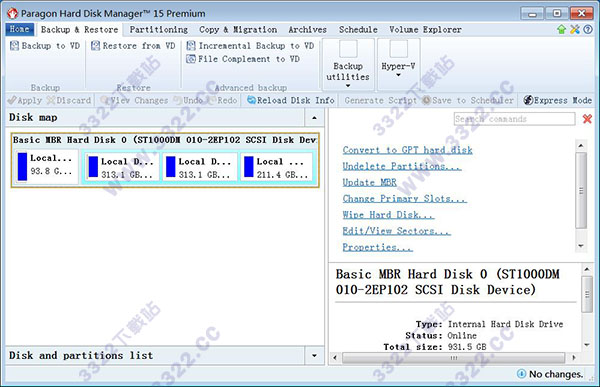Open the Copy & Migration tab

point(238,29)
